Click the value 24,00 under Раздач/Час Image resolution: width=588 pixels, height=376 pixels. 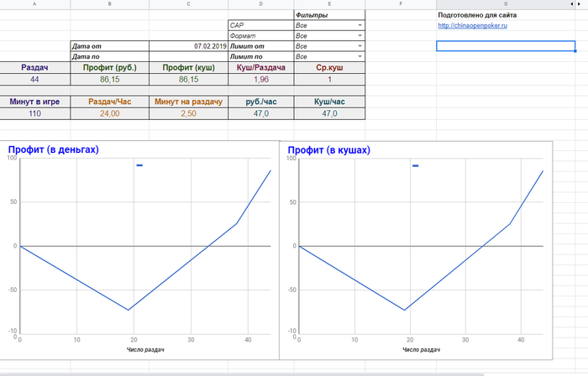click(x=109, y=113)
